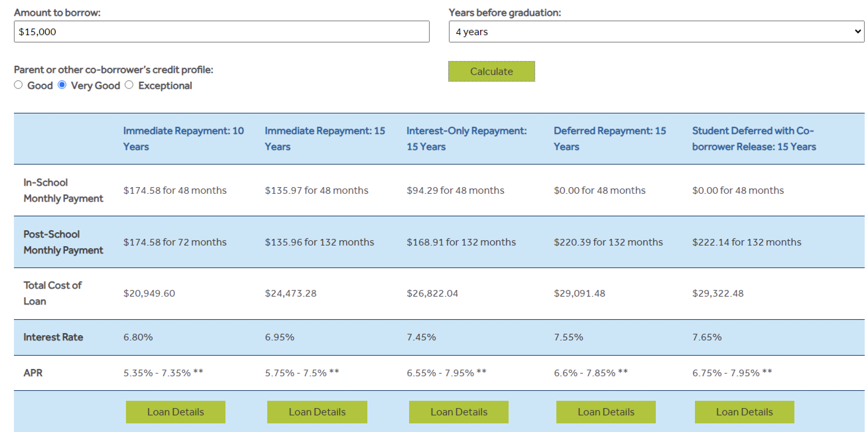Open Loan Details for Immediate Repayment 10 Years

[175, 412]
